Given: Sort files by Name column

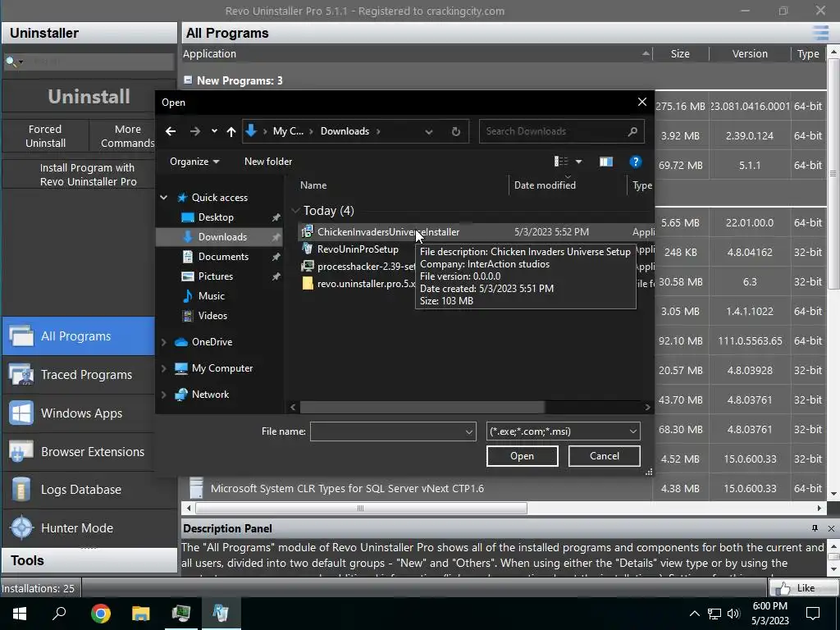Looking at the screenshot, I should 313,185.
